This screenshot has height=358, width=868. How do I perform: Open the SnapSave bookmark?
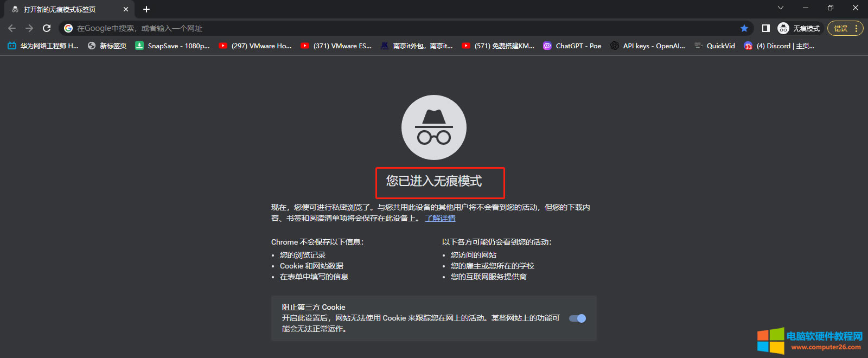(x=173, y=46)
